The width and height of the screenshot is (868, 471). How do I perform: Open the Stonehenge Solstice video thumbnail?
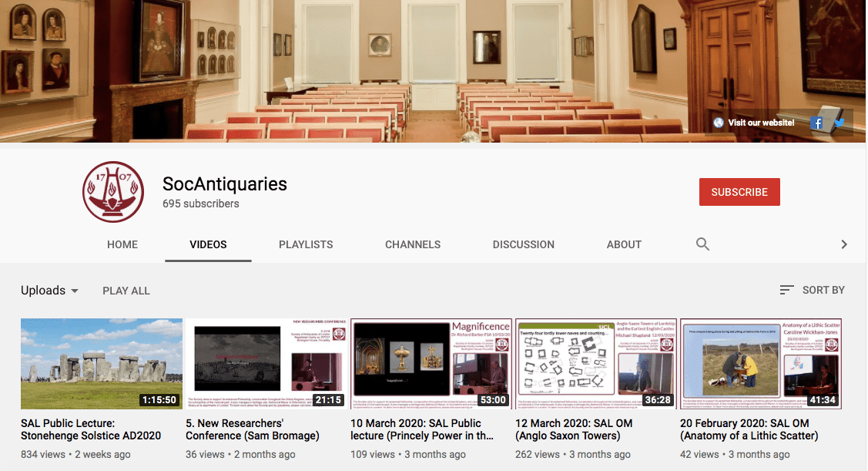[102, 363]
